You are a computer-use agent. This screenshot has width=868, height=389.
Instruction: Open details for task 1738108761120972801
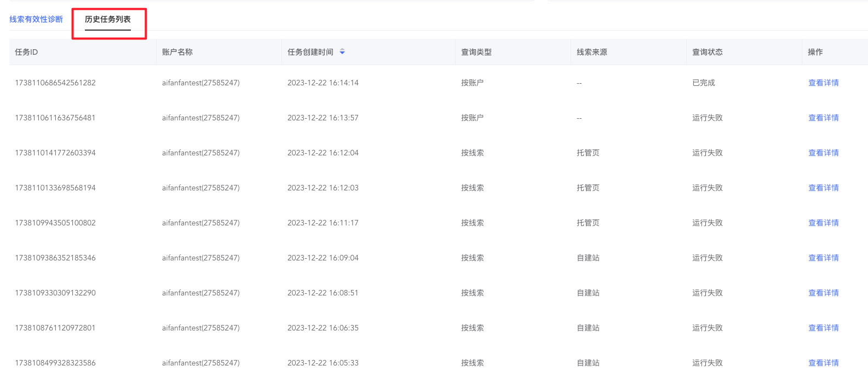click(823, 328)
